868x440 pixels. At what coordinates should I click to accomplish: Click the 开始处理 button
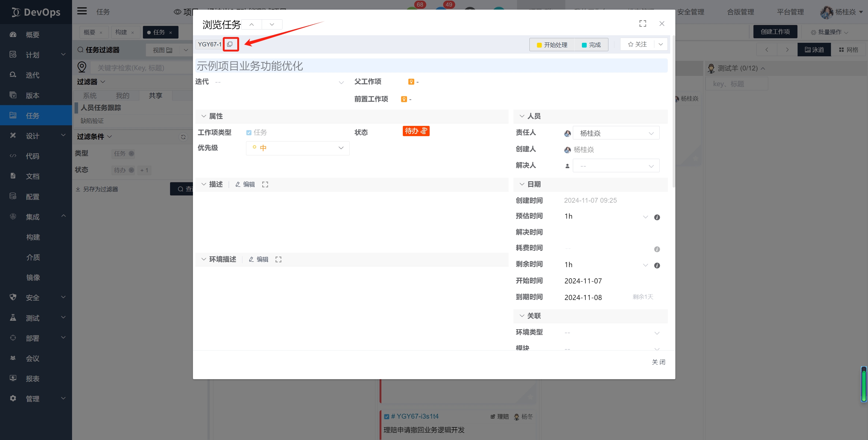point(552,45)
